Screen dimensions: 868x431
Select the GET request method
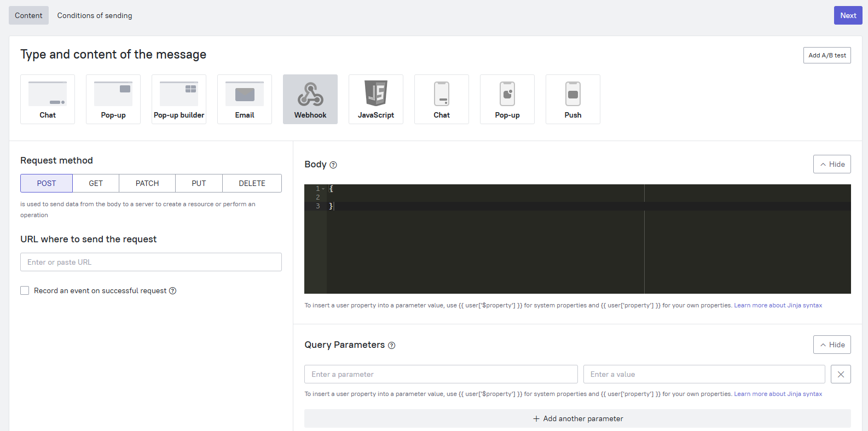(96, 183)
